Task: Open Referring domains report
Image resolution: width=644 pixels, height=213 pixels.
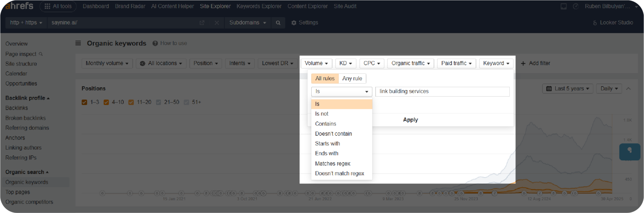Action: [x=27, y=128]
